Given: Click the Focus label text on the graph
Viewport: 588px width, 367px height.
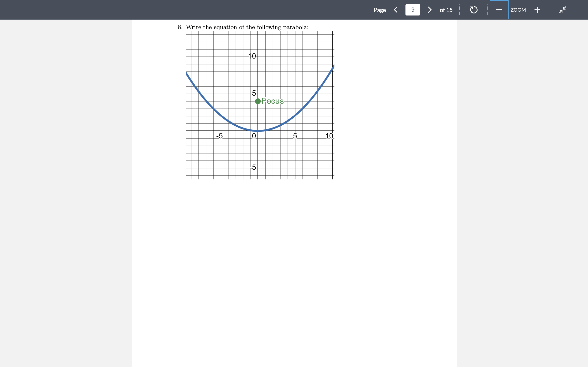Looking at the screenshot, I should 273,101.
